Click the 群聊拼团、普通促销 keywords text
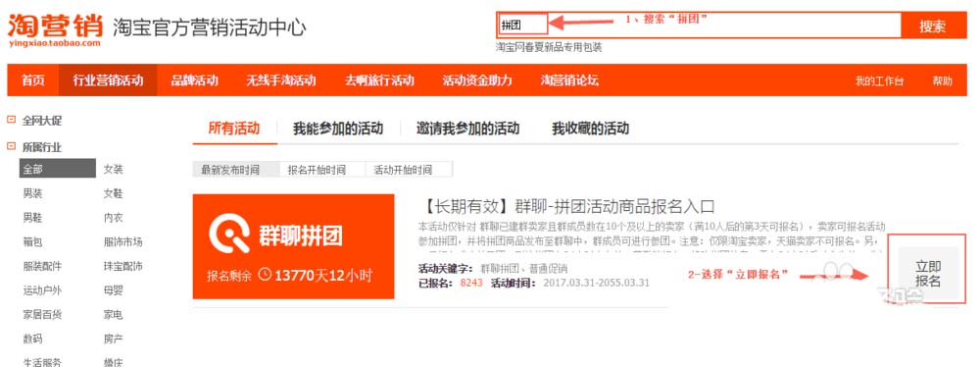Image resolution: width=980 pixels, height=367 pixels. (523, 269)
